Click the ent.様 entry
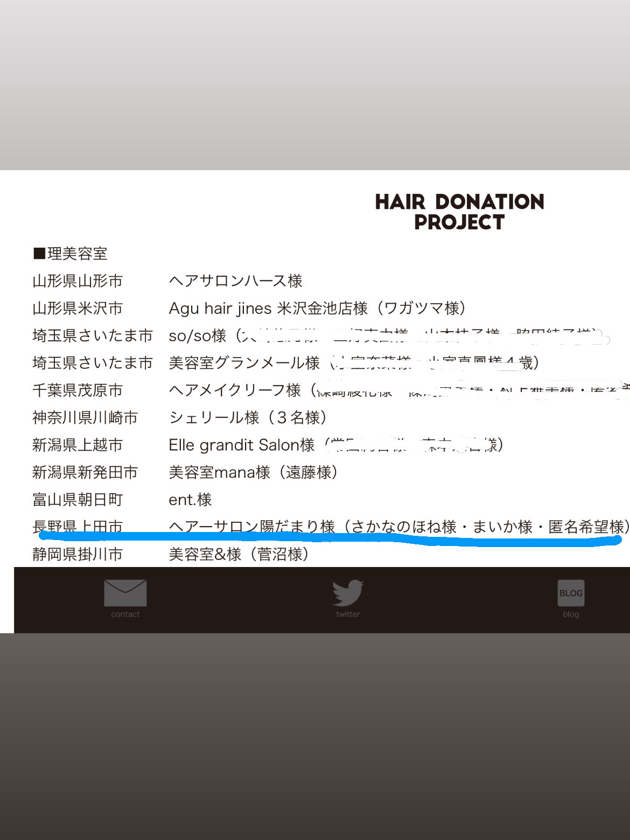Viewport: 630px width, 840px height. pos(190,500)
